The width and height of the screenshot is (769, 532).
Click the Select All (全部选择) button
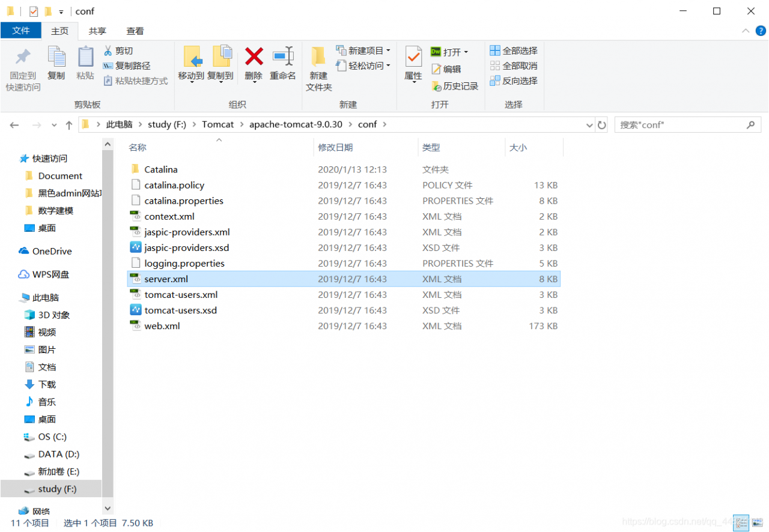(x=514, y=50)
